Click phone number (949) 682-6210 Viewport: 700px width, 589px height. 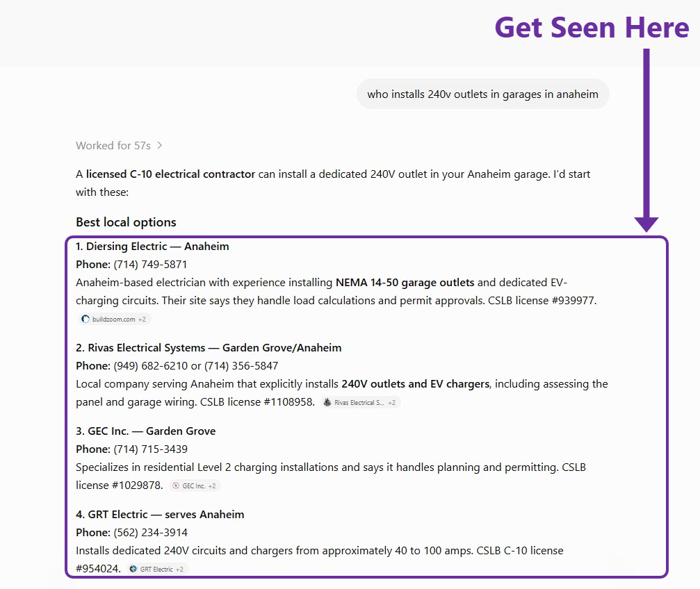click(150, 366)
